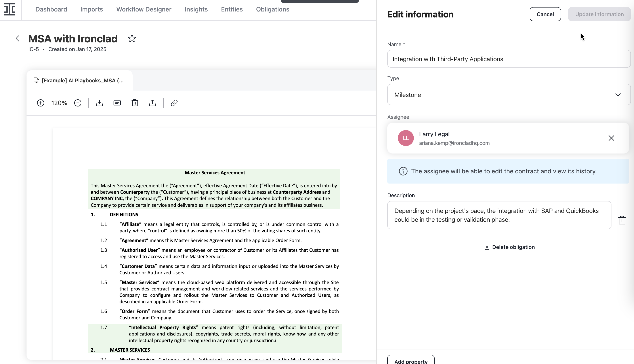Open the Entities tab

[232, 9]
